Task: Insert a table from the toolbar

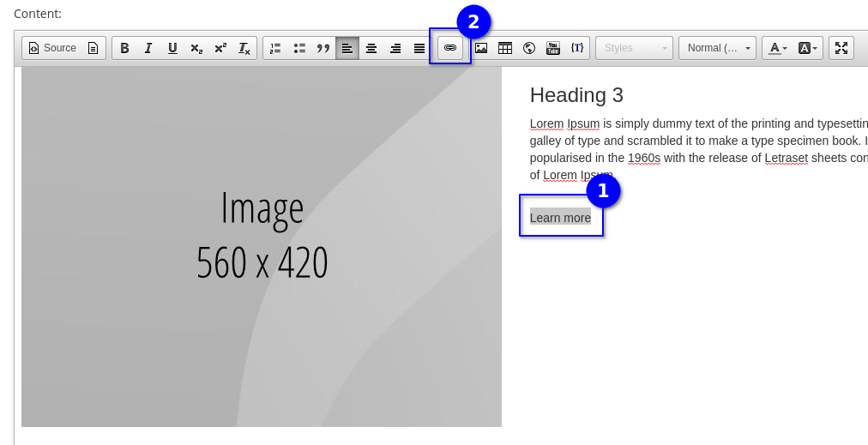Action: pyautogui.click(x=505, y=48)
